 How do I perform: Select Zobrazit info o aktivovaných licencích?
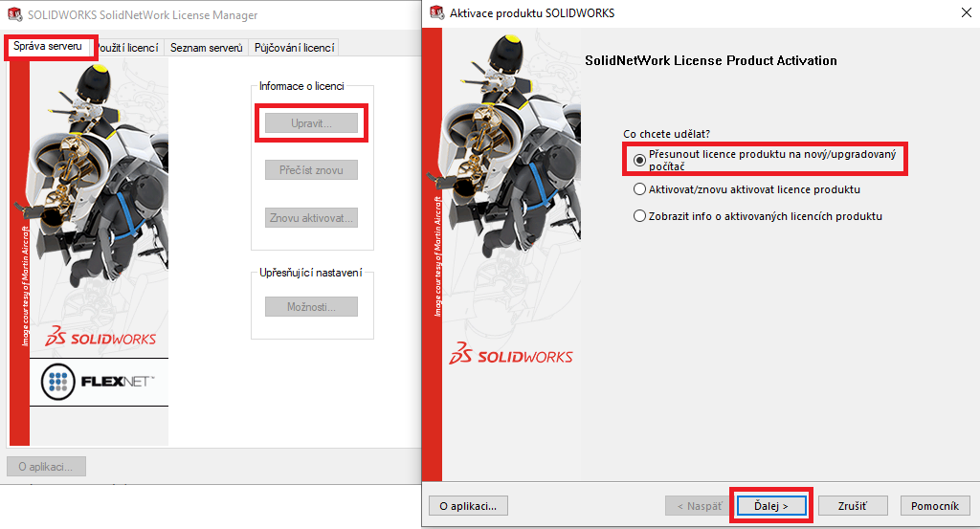click(x=758, y=216)
